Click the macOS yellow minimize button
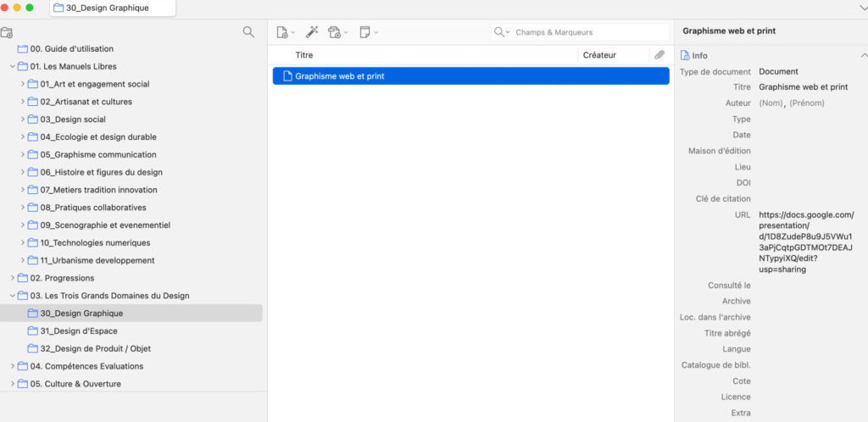Screen dimensions: 868x422 pyautogui.click(x=17, y=8)
